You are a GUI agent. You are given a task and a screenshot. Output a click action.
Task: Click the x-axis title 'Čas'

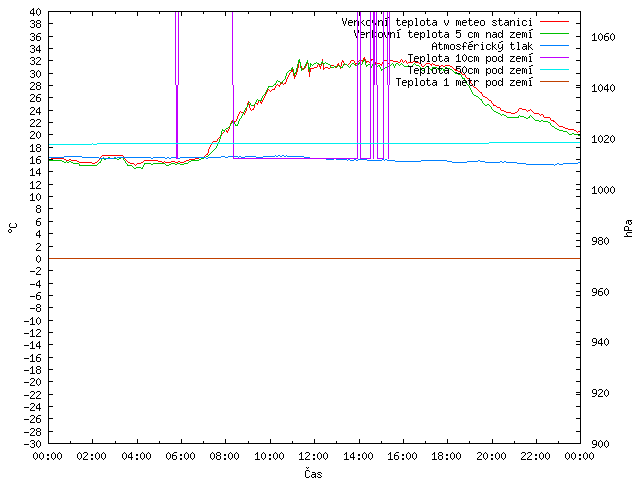pos(313,473)
